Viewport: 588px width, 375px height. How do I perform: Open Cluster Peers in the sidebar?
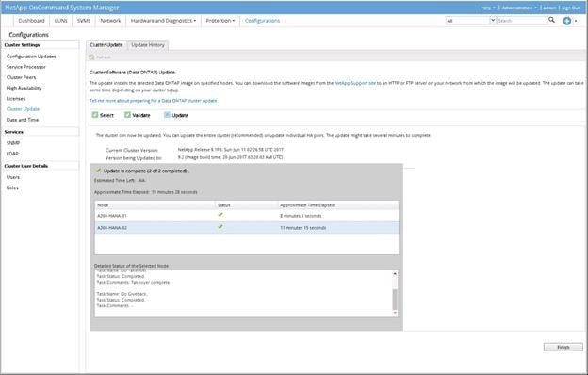(21, 77)
